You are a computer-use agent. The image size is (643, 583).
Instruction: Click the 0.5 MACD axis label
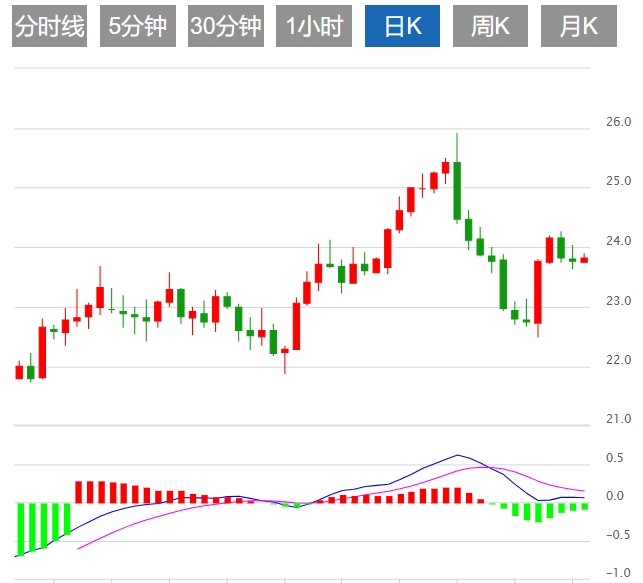click(614, 458)
